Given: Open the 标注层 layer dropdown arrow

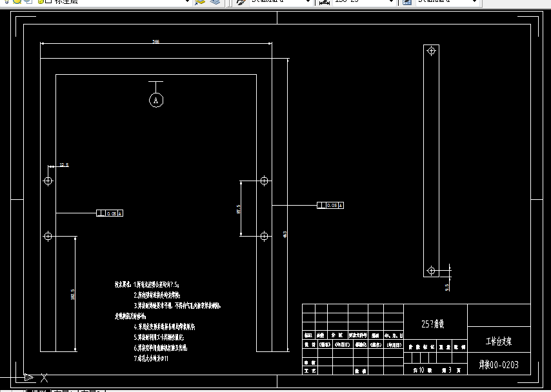Looking at the screenshot, I should click(x=188, y=1).
